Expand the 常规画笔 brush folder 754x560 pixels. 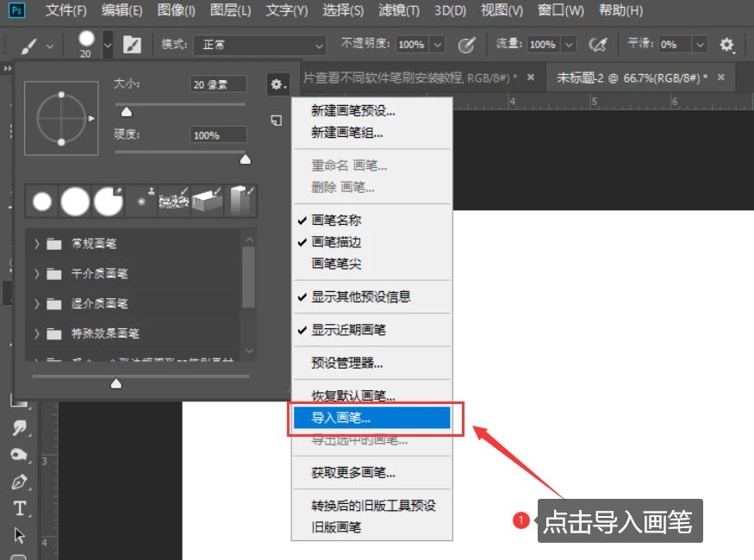(37, 244)
